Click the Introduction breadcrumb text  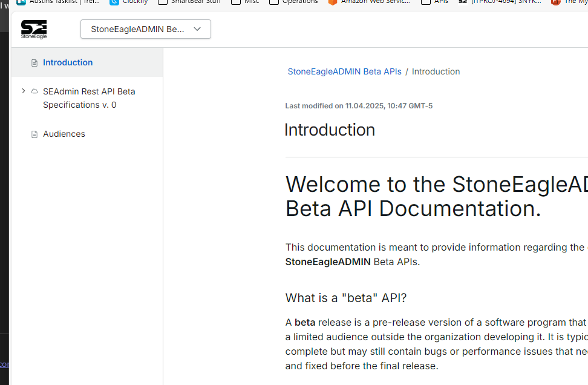[436, 71]
